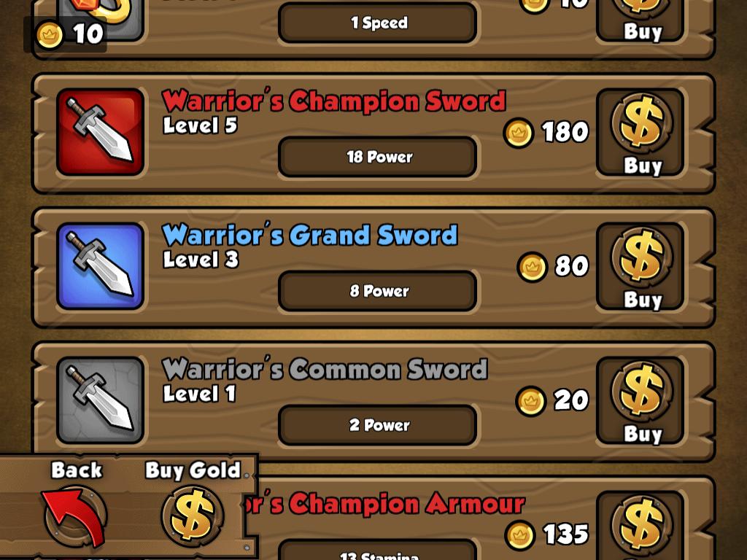The height and width of the screenshot is (560, 747).
Task: Click the gold coin beside 80 price
Action: coord(532,267)
